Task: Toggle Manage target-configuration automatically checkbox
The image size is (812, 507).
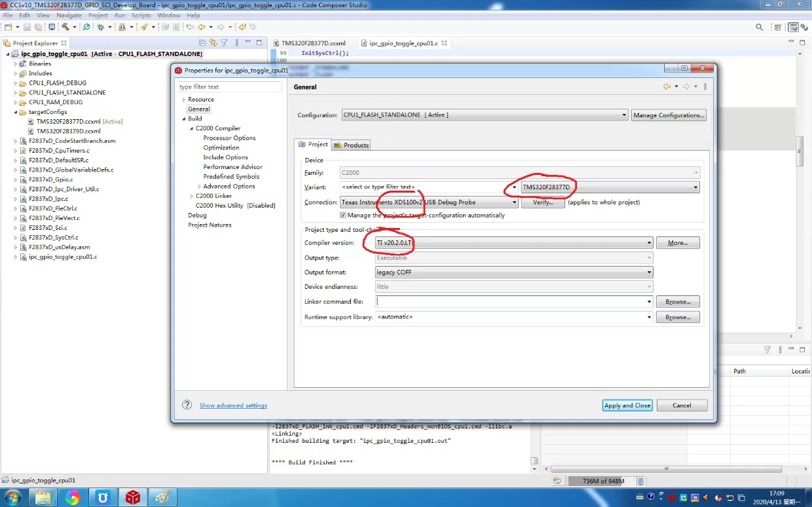Action: click(x=343, y=215)
